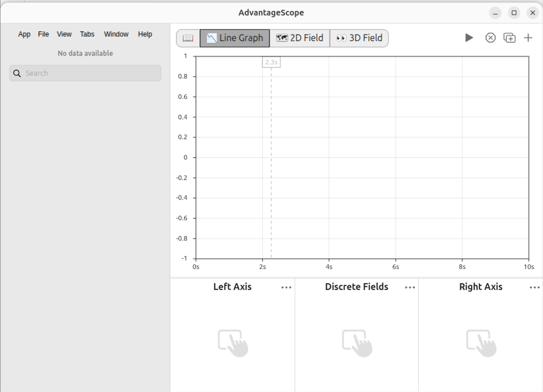Image resolution: width=543 pixels, height=392 pixels.
Task: Maximize the AdvantageScope window
Action: 514,13
